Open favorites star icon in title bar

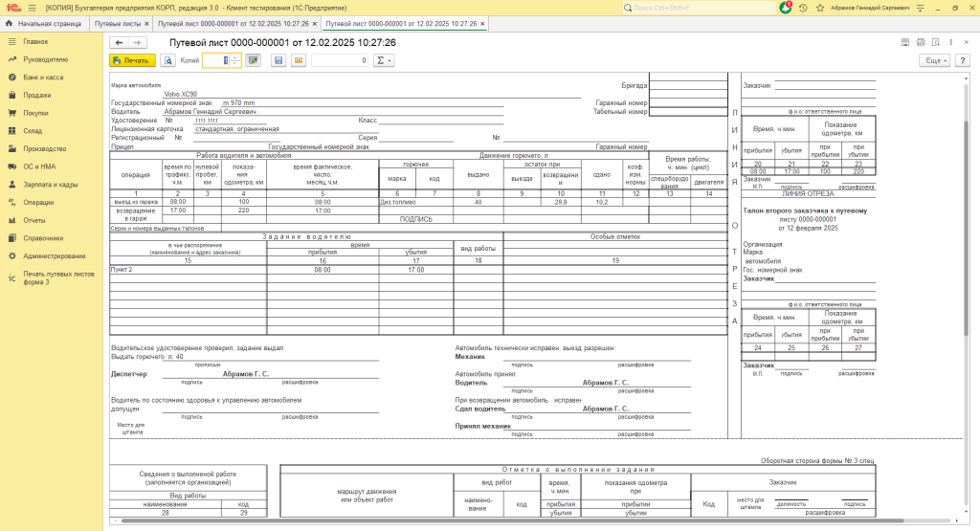tap(822, 8)
